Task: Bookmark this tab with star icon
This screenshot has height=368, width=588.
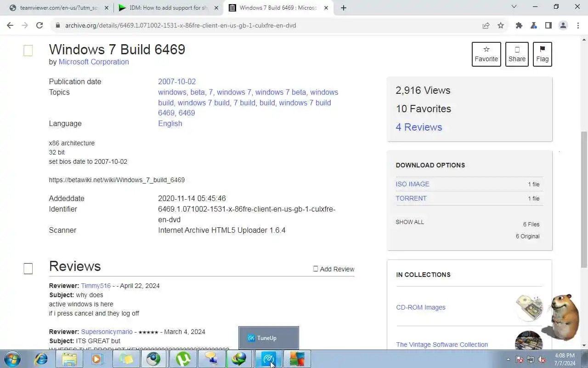Action: pos(501,25)
